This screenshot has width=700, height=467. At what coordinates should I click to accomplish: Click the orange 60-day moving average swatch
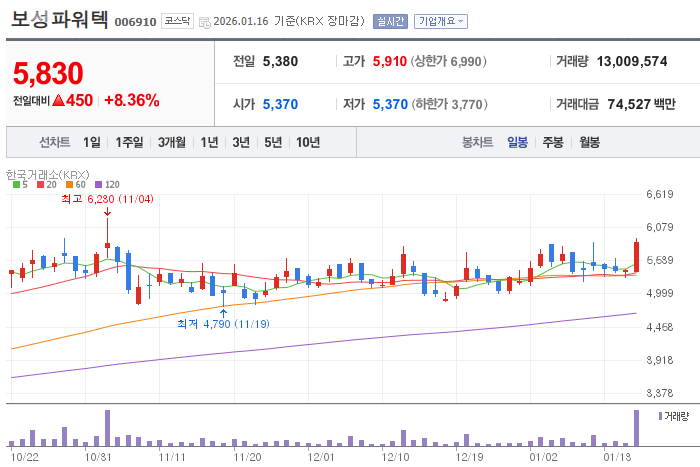[x=69, y=184]
